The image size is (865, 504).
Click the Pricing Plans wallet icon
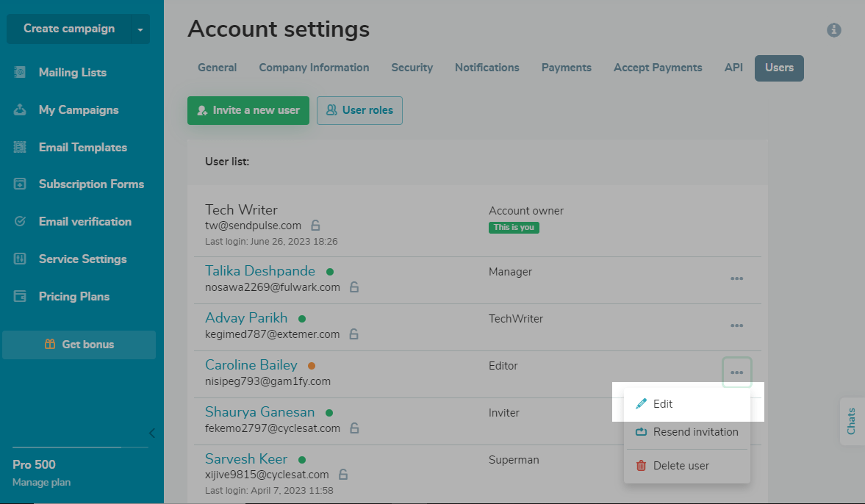21,296
